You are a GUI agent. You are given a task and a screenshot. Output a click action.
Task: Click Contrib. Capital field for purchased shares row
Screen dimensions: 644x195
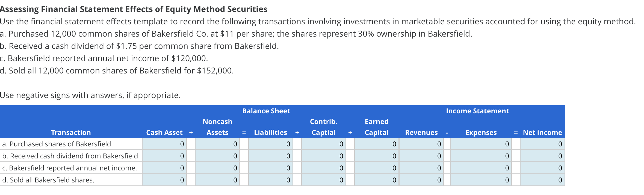coord(323,144)
